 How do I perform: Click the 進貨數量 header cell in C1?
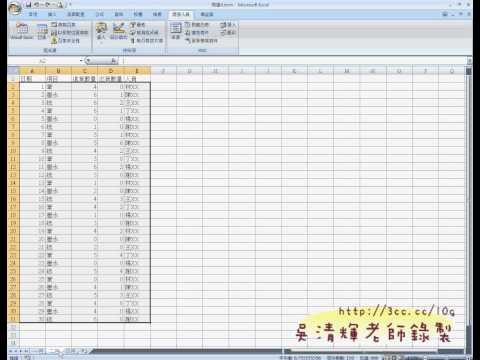[x=84, y=79]
